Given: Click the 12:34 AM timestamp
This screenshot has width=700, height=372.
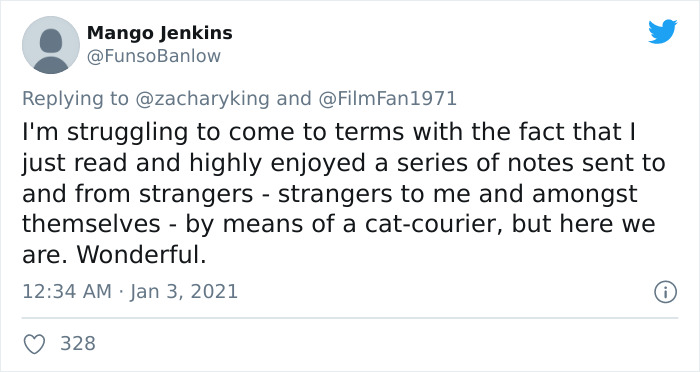Looking at the screenshot, I should 67,292.
